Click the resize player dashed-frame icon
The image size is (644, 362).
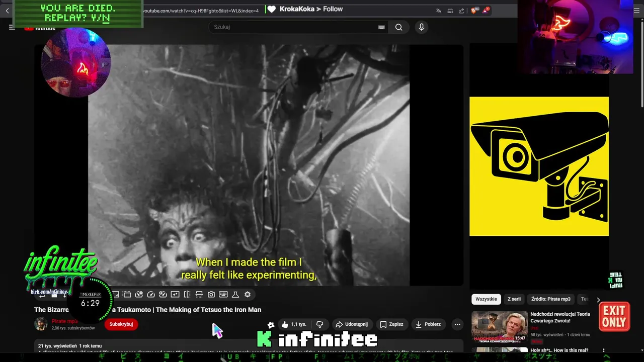tap(127, 295)
